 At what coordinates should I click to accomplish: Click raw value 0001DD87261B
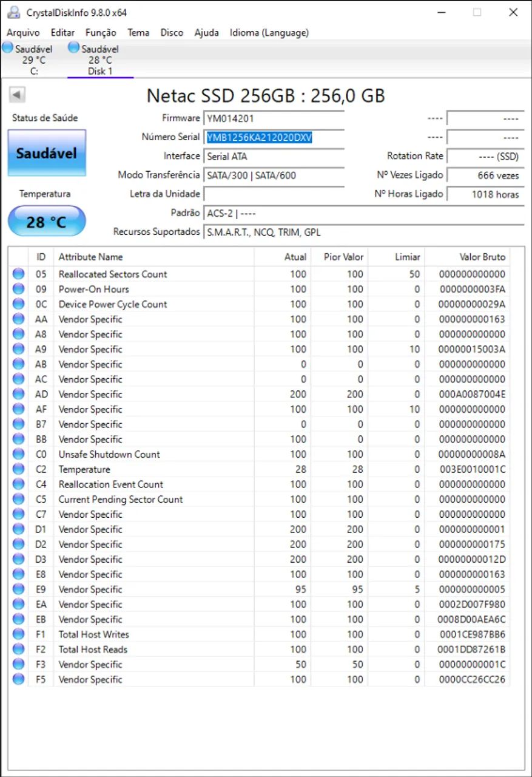(x=473, y=650)
